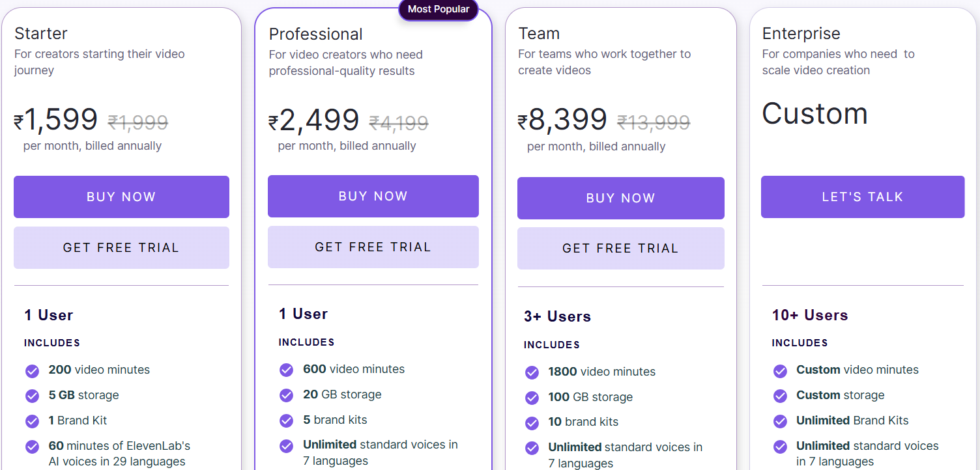Select the checkmark next to 5 GB storage

click(32, 395)
